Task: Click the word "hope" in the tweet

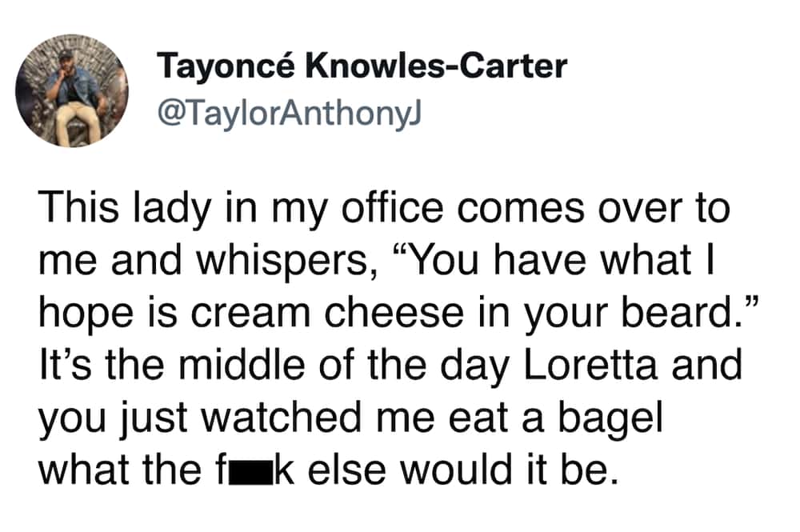Action: pyautogui.click(x=86, y=316)
